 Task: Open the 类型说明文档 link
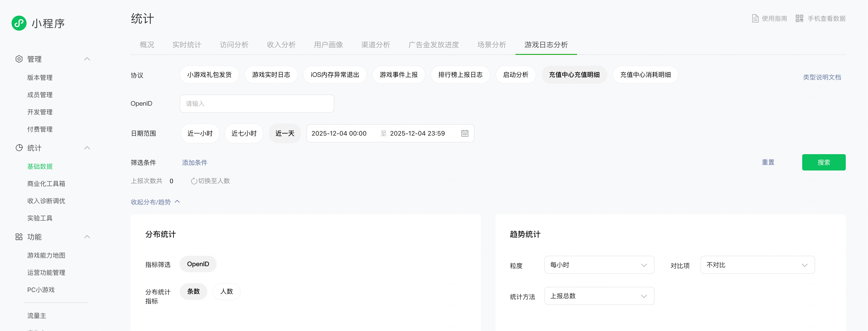821,77
